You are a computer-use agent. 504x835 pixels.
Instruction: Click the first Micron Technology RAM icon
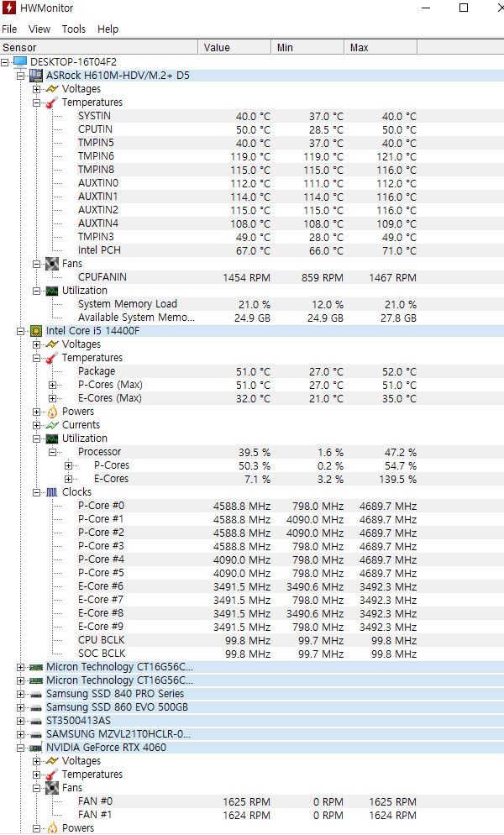coord(35,667)
